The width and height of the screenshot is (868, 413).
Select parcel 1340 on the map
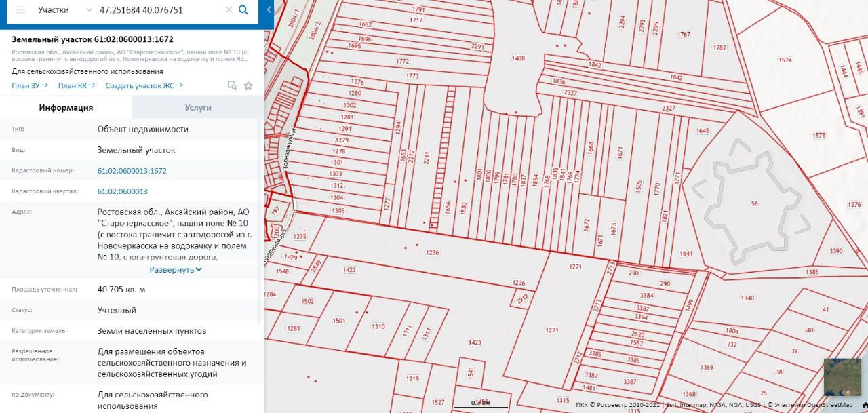click(x=747, y=298)
